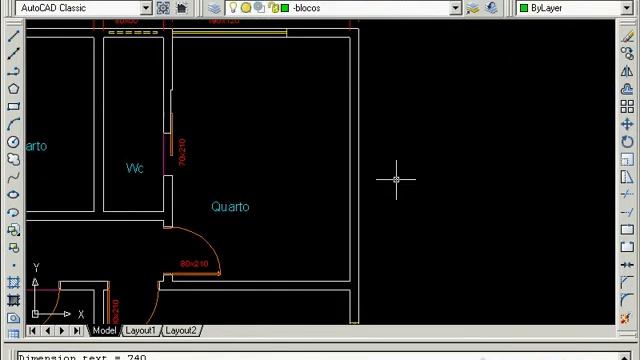The height and width of the screenshot is (360, 640).
Task: Toggle freeze sun icon for -blocos layer
Action: 246,8
